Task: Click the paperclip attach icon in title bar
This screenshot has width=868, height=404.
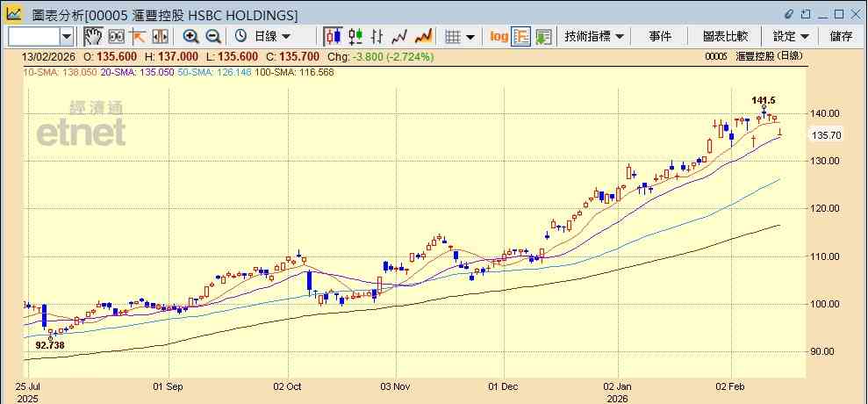Action: pyautogui.click(x=789, y=14)
